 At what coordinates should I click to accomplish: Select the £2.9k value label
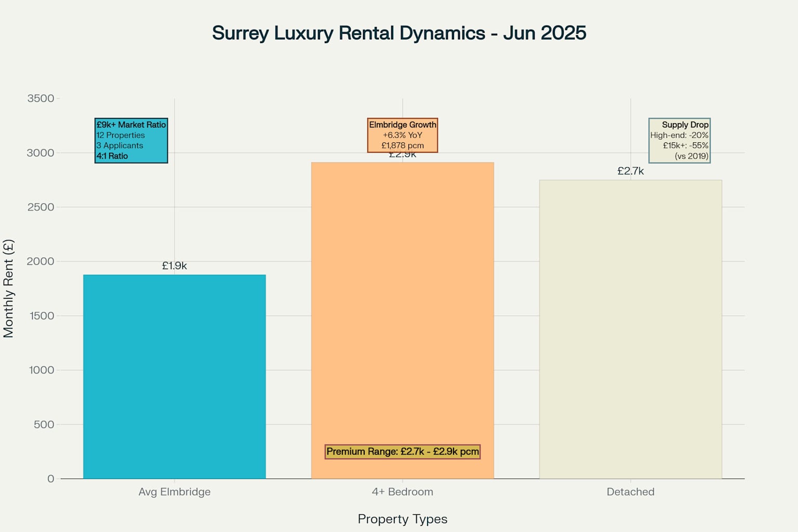(x=403, y=154)
